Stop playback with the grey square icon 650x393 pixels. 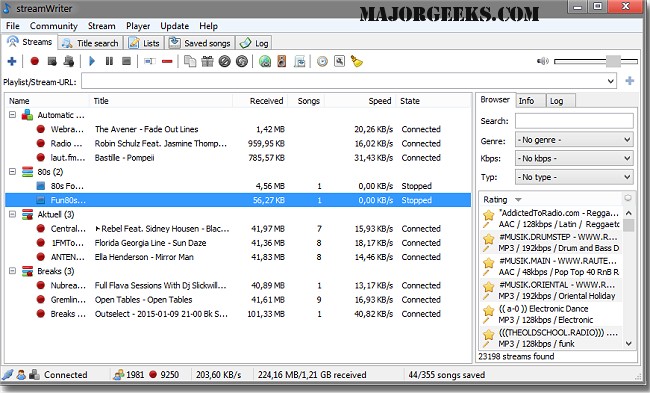126,61
